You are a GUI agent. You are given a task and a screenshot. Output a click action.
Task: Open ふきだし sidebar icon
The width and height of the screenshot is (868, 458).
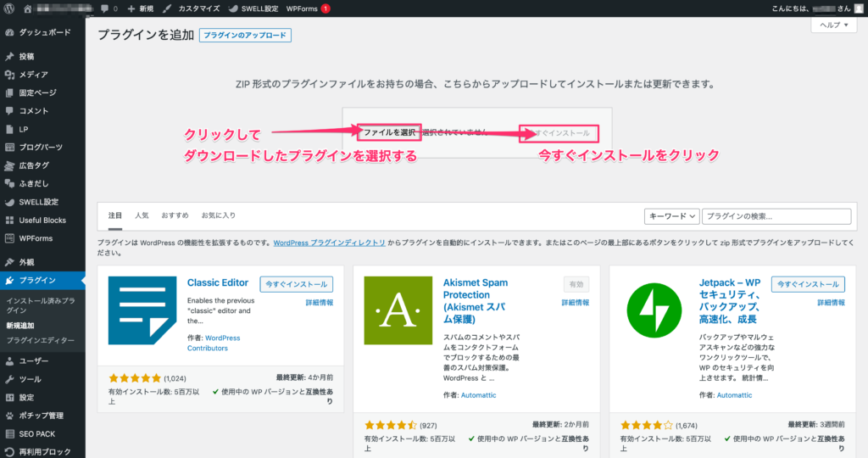point(9,183)
